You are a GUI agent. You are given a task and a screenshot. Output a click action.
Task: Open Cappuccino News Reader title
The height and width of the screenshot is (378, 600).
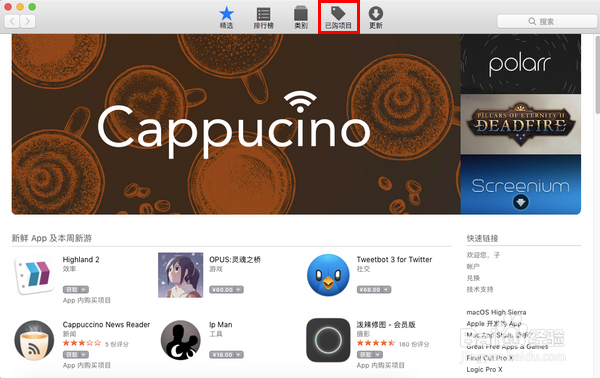[x=106, y=324]
